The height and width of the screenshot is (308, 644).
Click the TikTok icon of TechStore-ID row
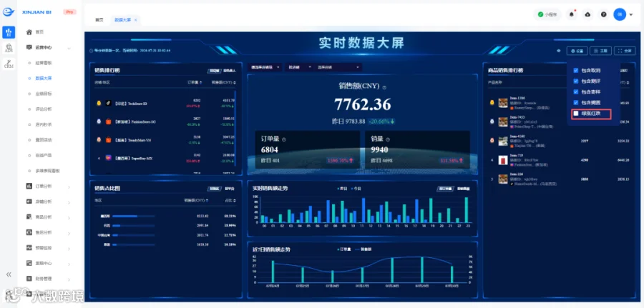109,104
